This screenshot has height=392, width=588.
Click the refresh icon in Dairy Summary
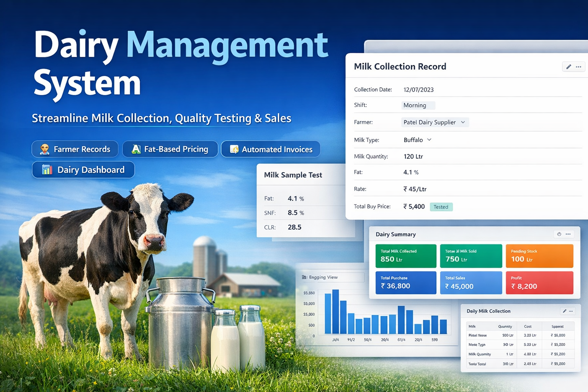pyautogui.click(x=559, y=234)
